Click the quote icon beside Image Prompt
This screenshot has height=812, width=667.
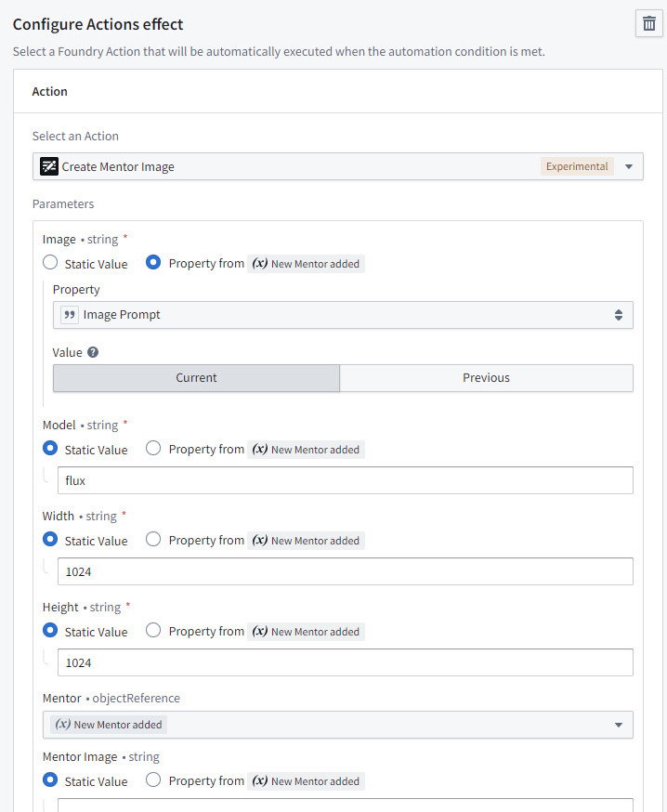(70, 315)
